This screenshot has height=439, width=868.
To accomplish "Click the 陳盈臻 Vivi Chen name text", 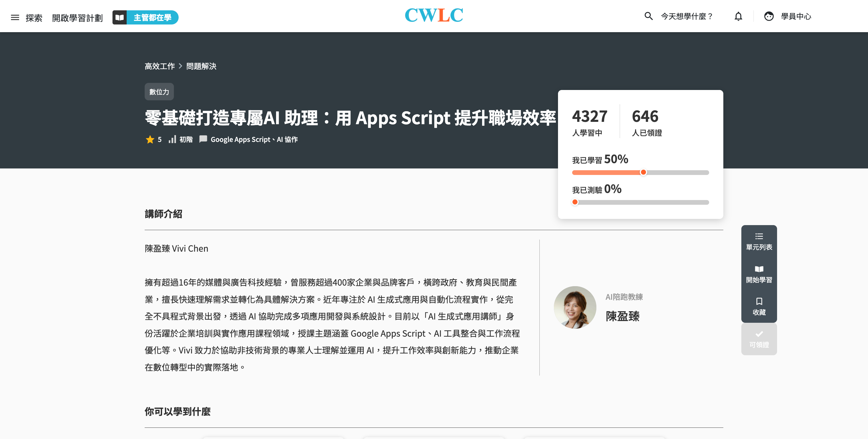I will coord(176,248).
